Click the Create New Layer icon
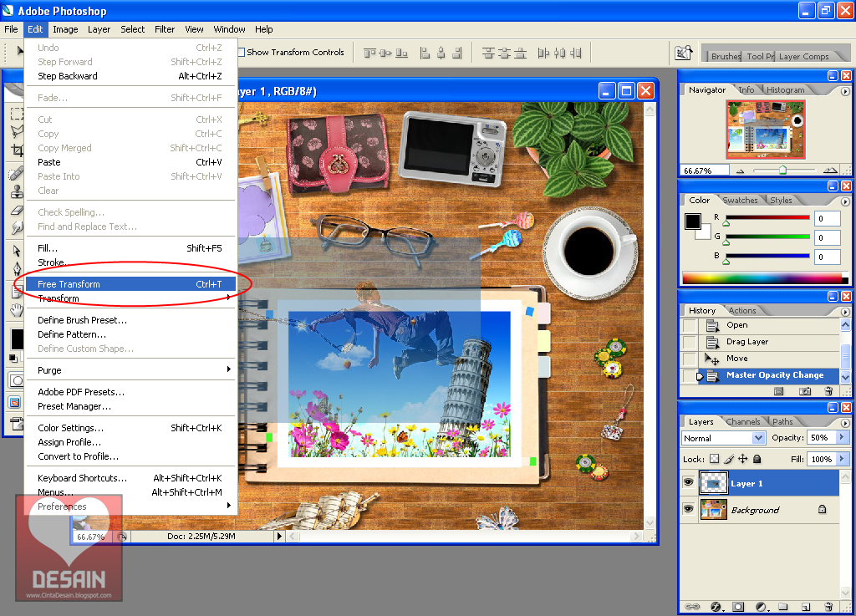Screen dimensions: 856x616 (x=806, y=607)
